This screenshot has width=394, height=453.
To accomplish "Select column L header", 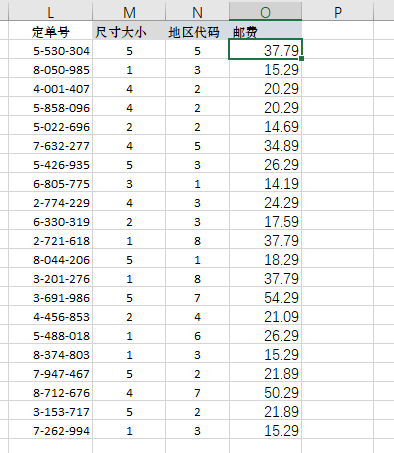I will click(50, 12).
